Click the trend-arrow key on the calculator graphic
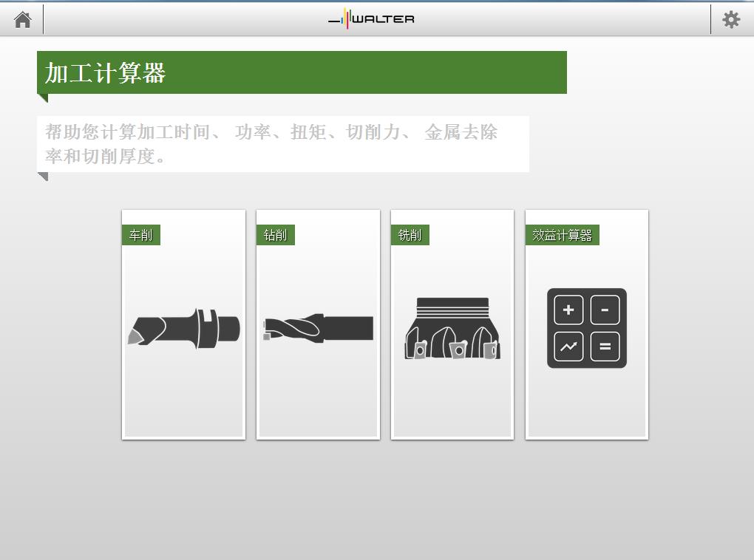 pos(568,346)
